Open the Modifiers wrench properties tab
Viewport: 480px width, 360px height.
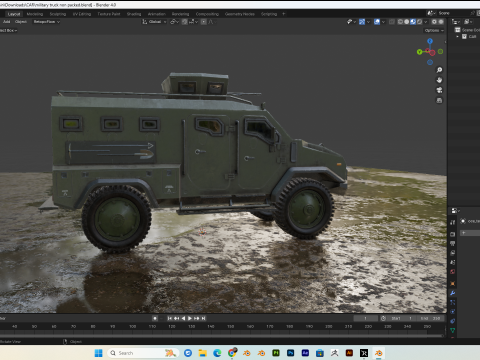click(452, 293)
